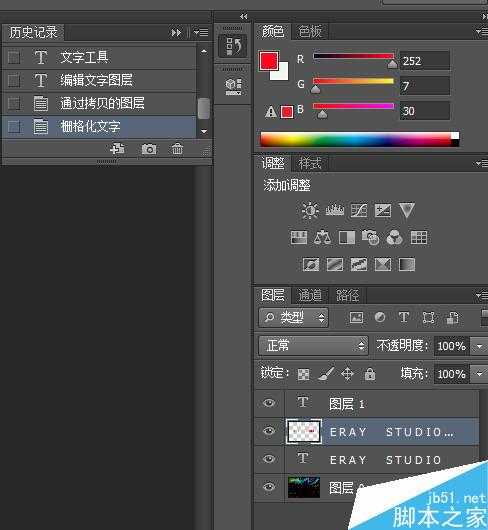This screenshot has width=488, height=530.
Task: Open the collapsed History panel dock icon
Action: [x=233, y=45]
